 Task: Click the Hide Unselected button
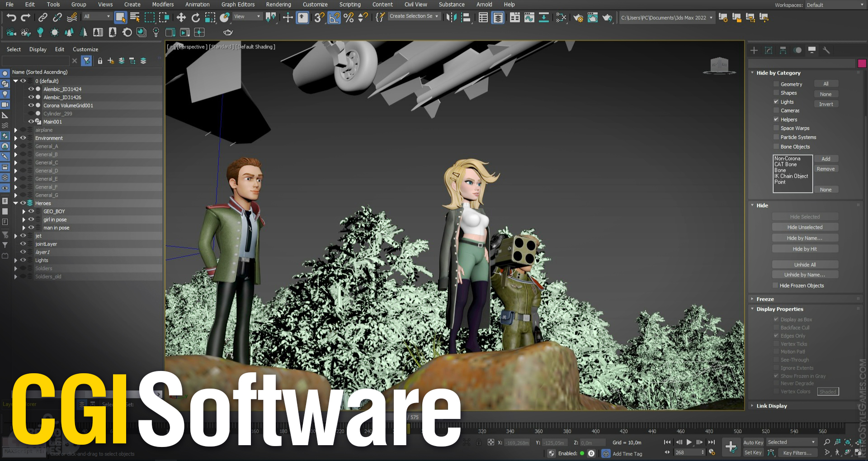[805, 227]
